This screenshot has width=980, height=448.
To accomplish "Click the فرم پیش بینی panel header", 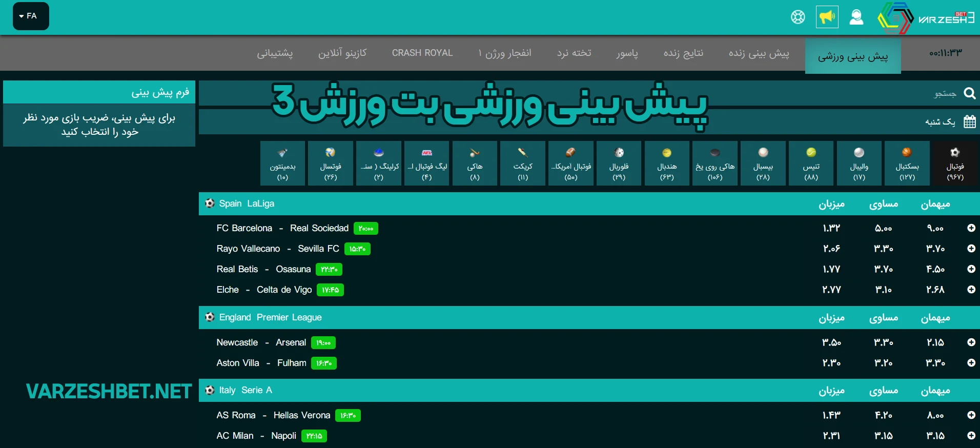I will (x=99, y=92).
